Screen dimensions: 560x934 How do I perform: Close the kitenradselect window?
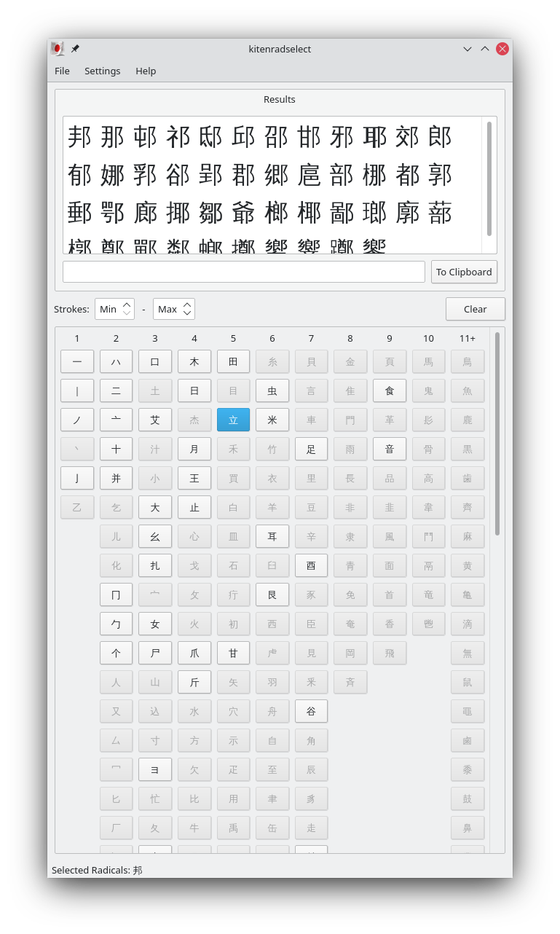pos(502,49)
